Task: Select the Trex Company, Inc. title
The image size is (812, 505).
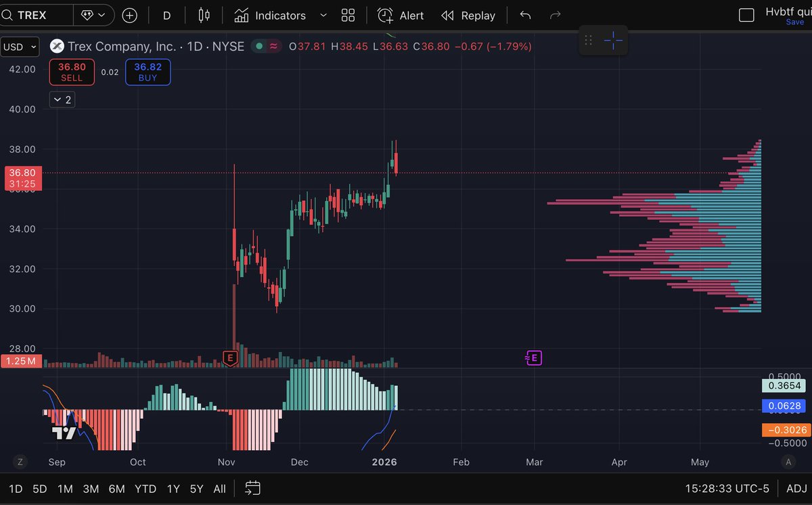Action: [x=122, y=46]
